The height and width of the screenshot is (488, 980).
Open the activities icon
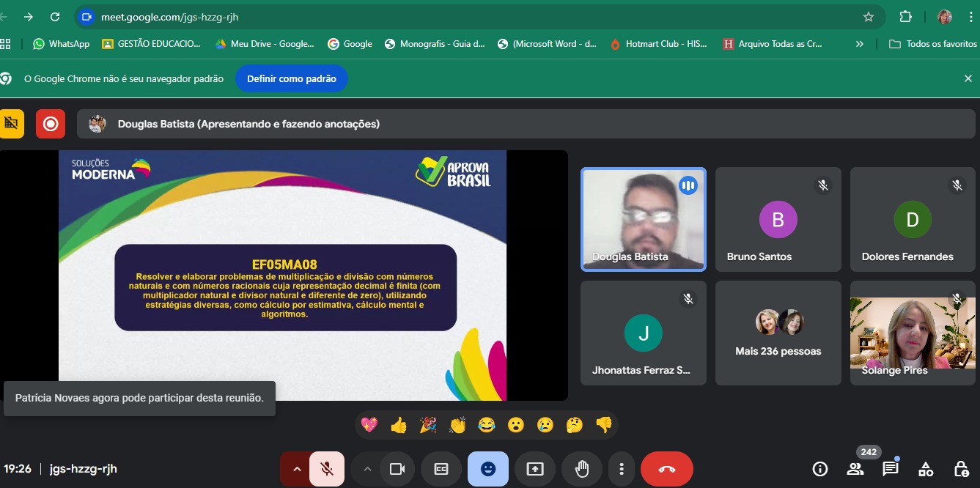click(926, 469)
